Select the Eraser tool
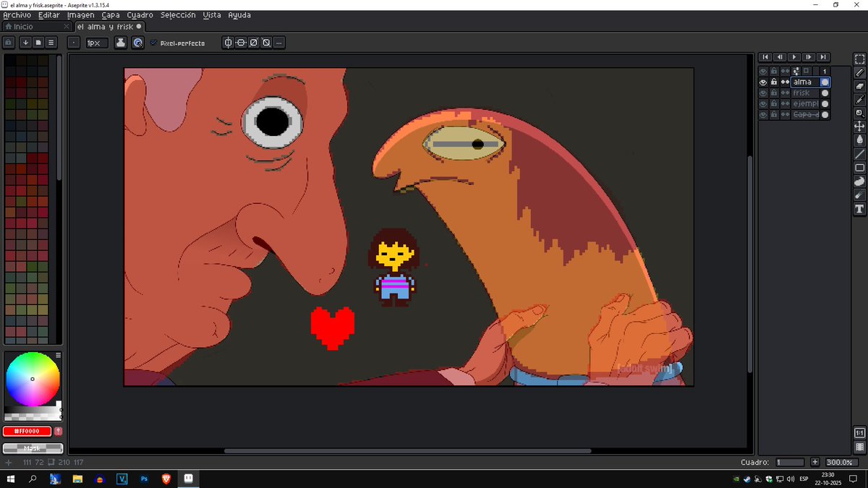Image resolution: width=868 pixels, height=488 pixels. (x=859, y=86)
